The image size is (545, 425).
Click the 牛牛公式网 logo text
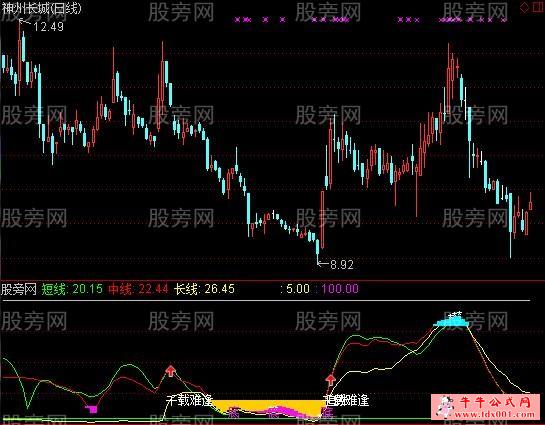coord(495,402)
